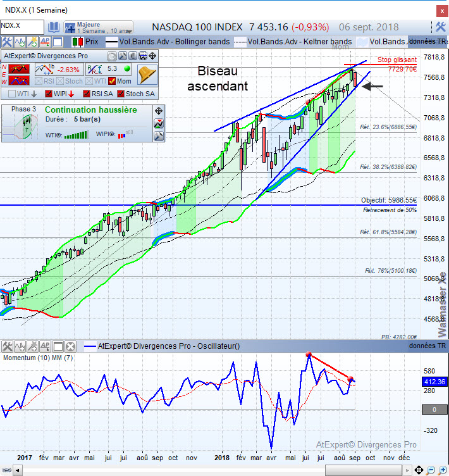Open chart tools icon at top right
The image size is (449, 476).
click(x=441, y=27)
